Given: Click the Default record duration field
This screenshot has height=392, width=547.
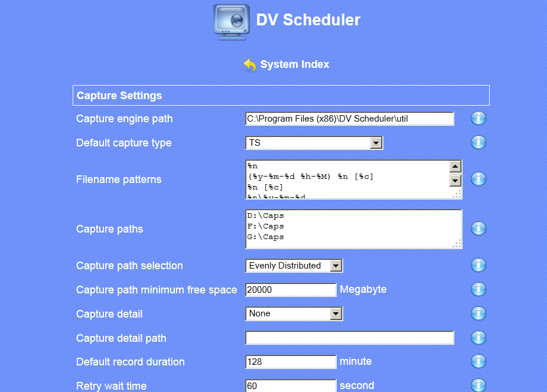Looking at the screenshot, I should (x=291, y=361).
